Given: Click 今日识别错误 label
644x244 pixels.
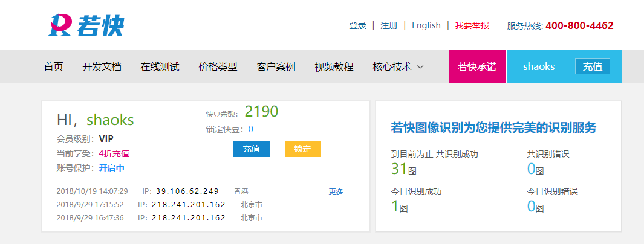Looking at the screenshot, I should click(x=553, y=191).
